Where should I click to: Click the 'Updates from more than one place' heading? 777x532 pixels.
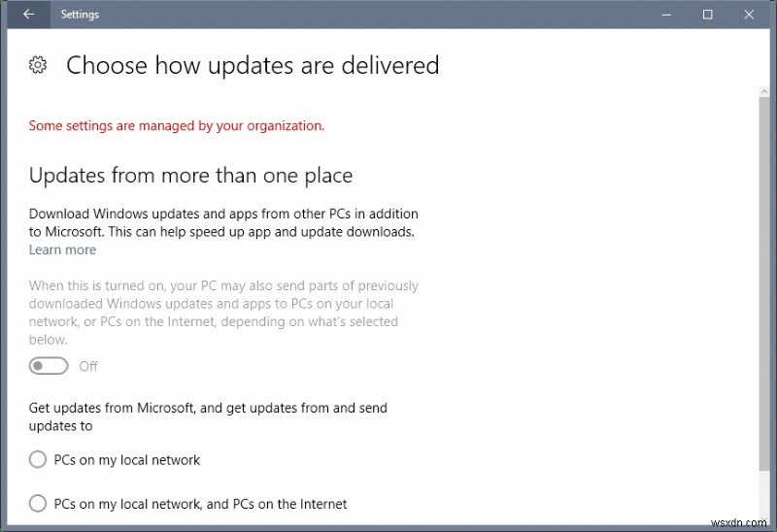tap(190, 176)
